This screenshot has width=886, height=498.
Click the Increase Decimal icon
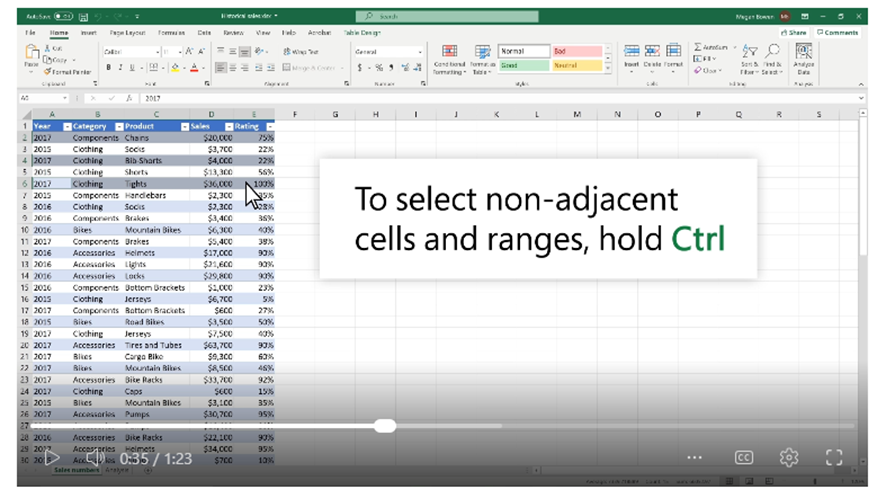[x=405, y=68]
